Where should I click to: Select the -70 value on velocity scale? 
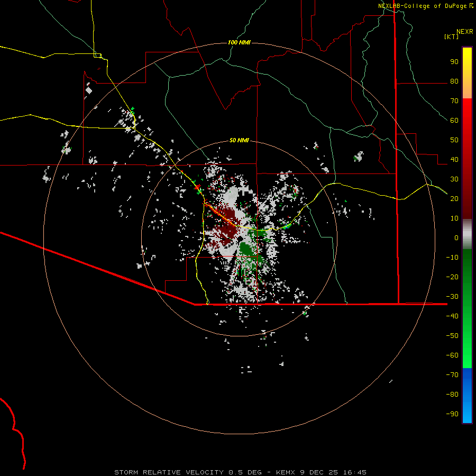pyautogui.click(x=452, y=375)
